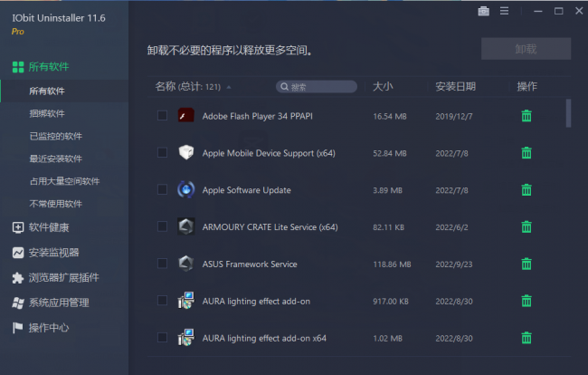Uninstall Apple Software Update with trash icon
The width and height of the screenshot is (588, 375).
coord(526,190)
